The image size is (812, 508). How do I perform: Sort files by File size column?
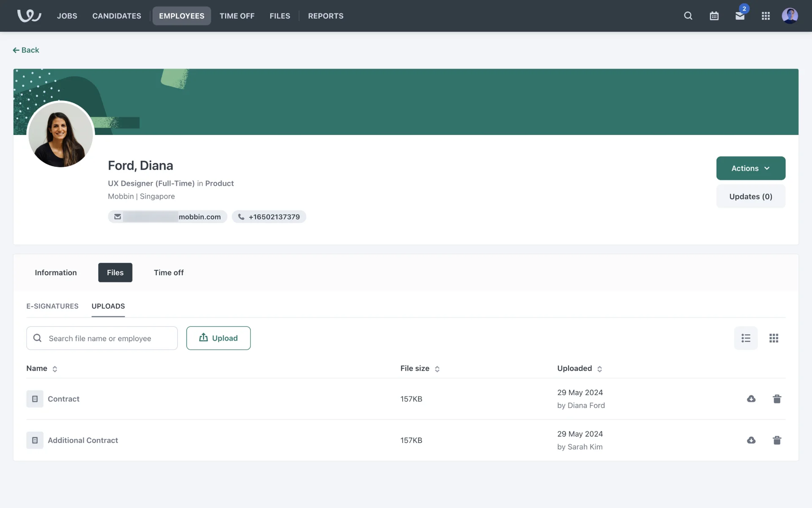420,368
